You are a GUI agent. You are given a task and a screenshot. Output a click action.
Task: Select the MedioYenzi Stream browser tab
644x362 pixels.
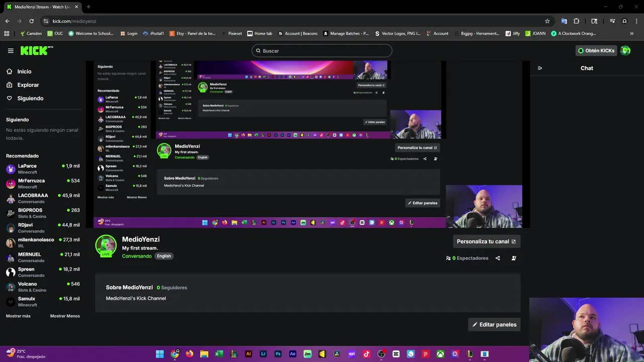pyautogui.click(x=42, y=7)
